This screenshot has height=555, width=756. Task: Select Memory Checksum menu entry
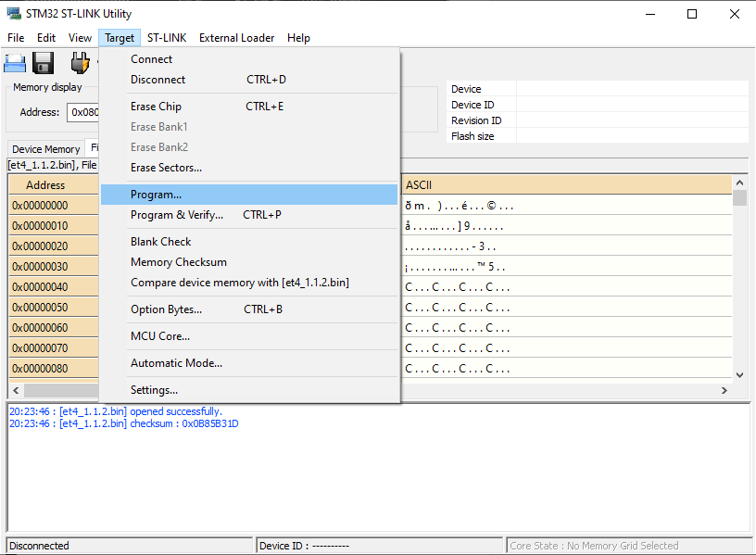[x=249, y=262]
